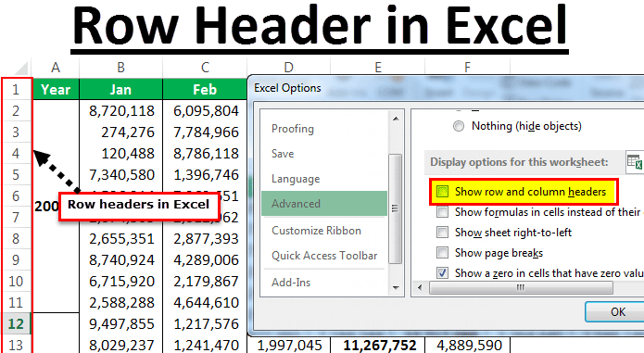Click cell containing 6,095,804

click(205, 111)
